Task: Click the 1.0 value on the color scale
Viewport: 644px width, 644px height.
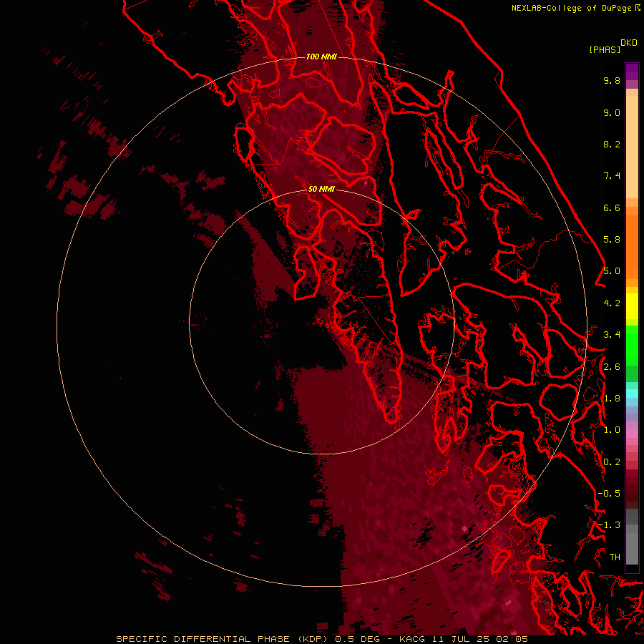Action: point(612,430)
